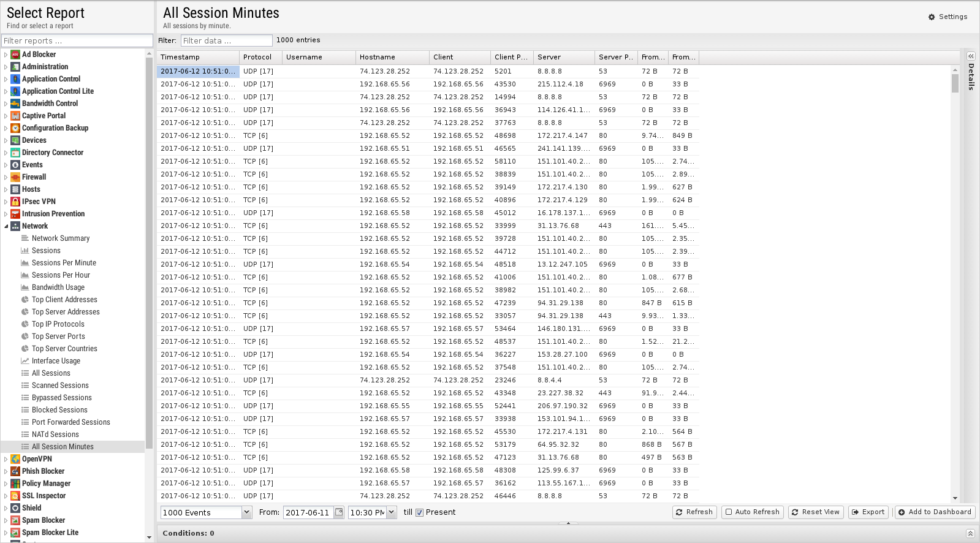980x543 pixels.
Task: Click the From date field 2017-06-11
Action: (308, 512)
